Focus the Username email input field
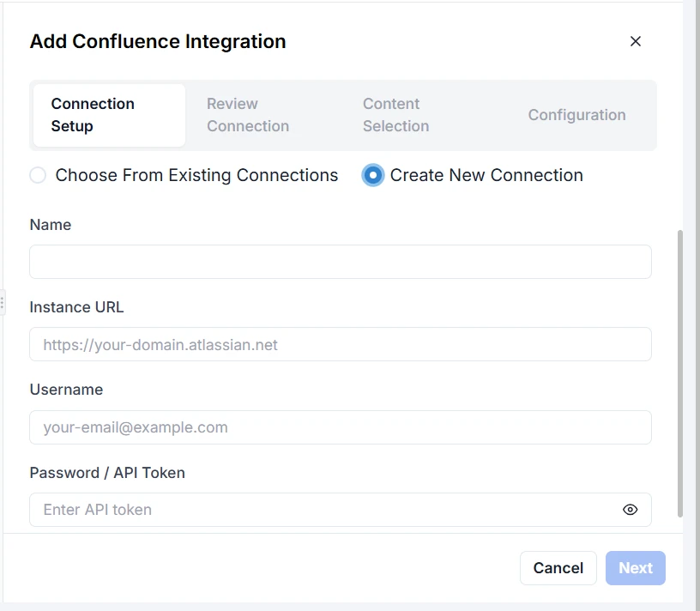The image size is (700, 611). pyautogui.click(x=341, y=427)
